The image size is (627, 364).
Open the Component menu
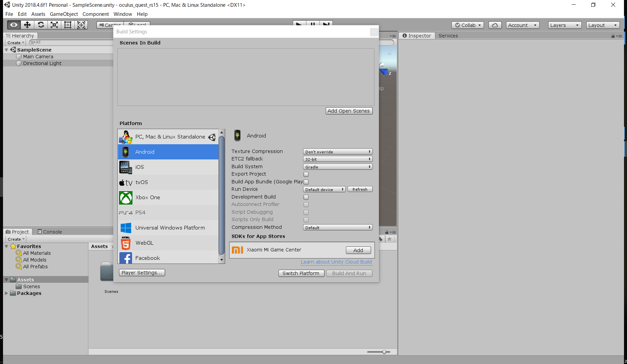(x=96, y=14)
